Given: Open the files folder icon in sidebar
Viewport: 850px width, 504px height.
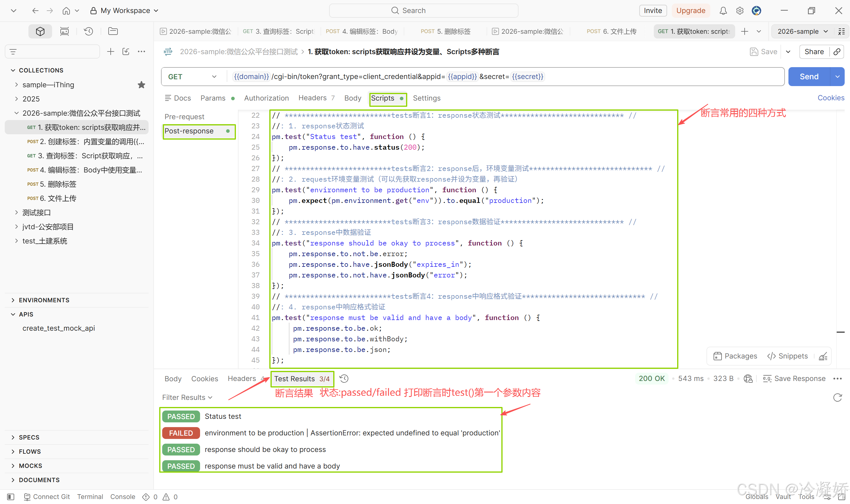Looking at the screenshot, I should pos(113,31).
